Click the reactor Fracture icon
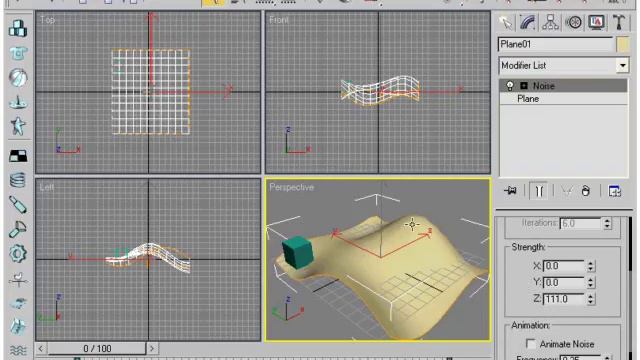The width and height of the screenshot is (640, 360). [18, 327]
